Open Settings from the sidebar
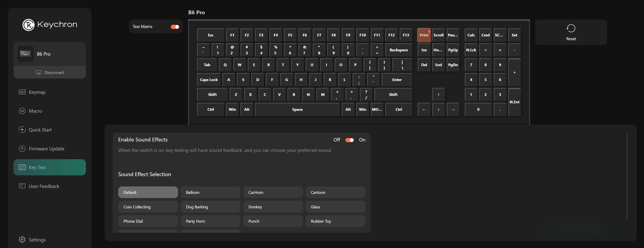The width and height of the screenshot is (644, 248). pos(37,240)
